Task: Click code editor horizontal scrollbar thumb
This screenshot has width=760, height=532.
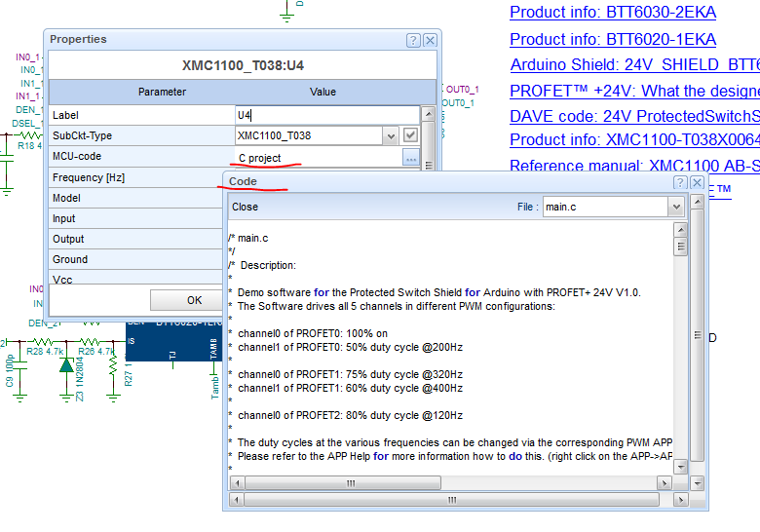Action: pos(343,483)
